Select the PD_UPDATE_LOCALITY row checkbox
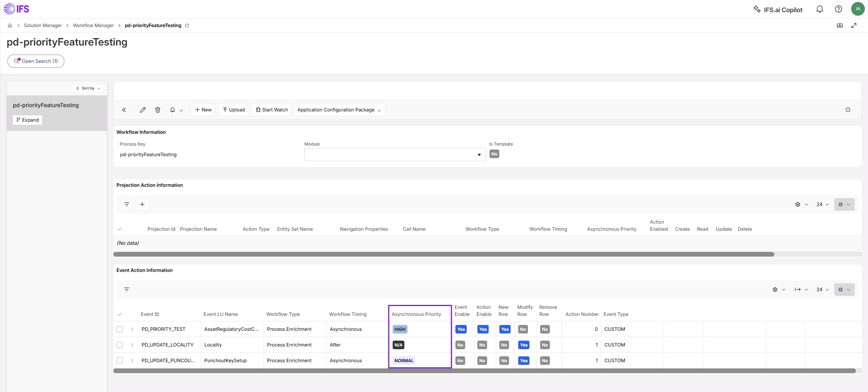This screenshot has height=392, width=868. [120, 345]
